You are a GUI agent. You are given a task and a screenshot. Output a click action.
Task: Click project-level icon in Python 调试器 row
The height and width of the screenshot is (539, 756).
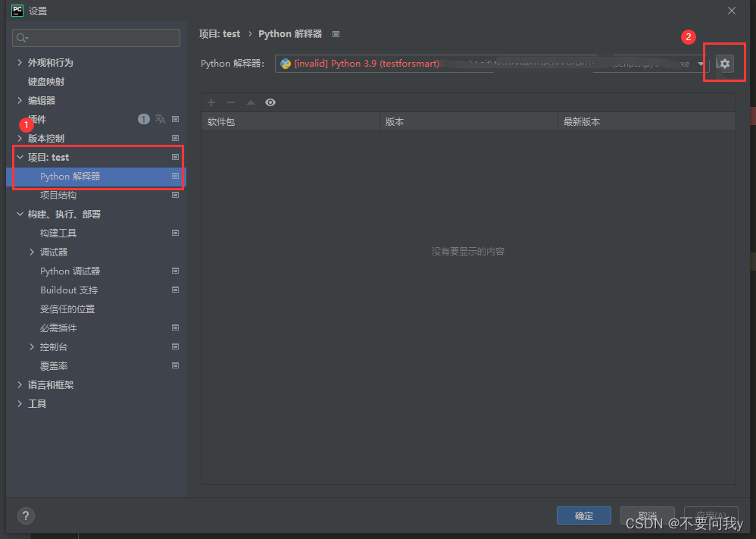tap(176, 271)
